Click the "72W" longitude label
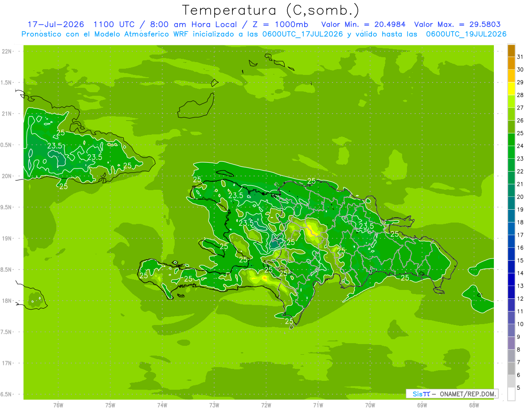The width and height of the screenshot is (532, 411). click(266, 405)
